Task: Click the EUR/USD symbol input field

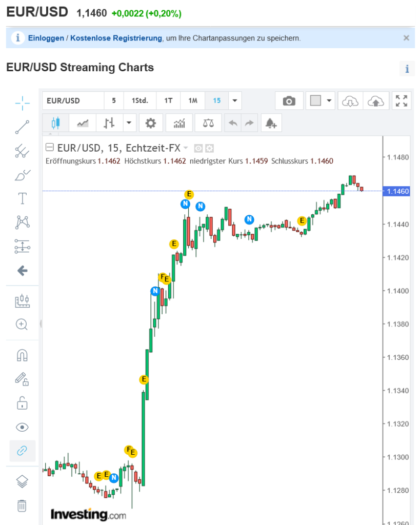Action: pos(73,100)
